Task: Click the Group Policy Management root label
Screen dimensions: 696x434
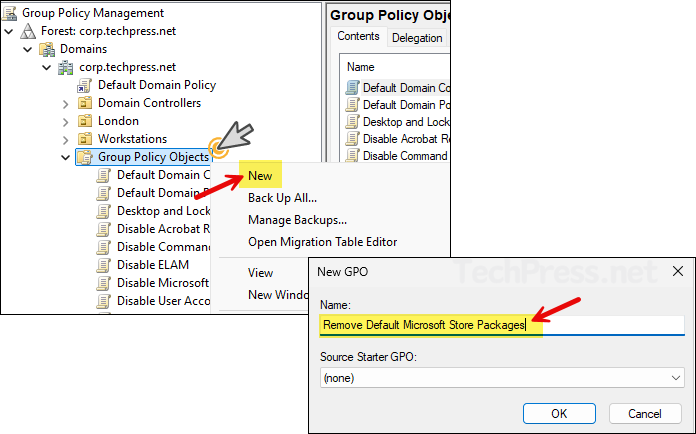Action: (93, 13)
